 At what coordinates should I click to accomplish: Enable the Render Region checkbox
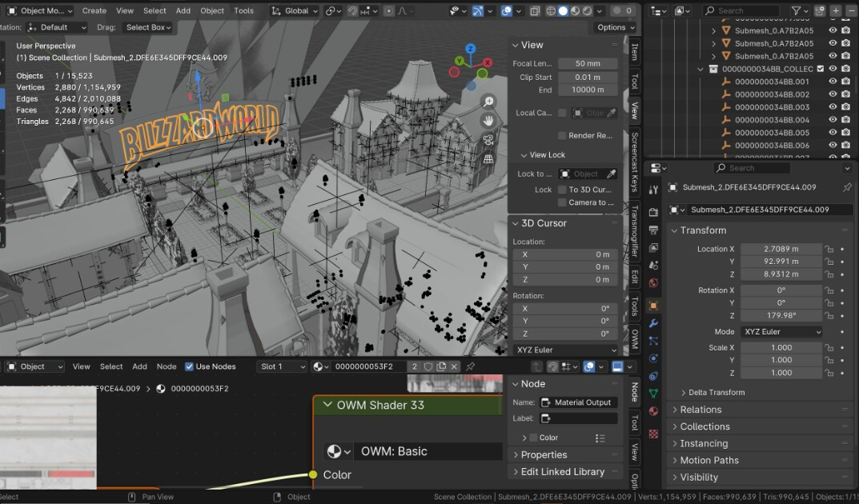pyautogui.click(x=562, y=135)
